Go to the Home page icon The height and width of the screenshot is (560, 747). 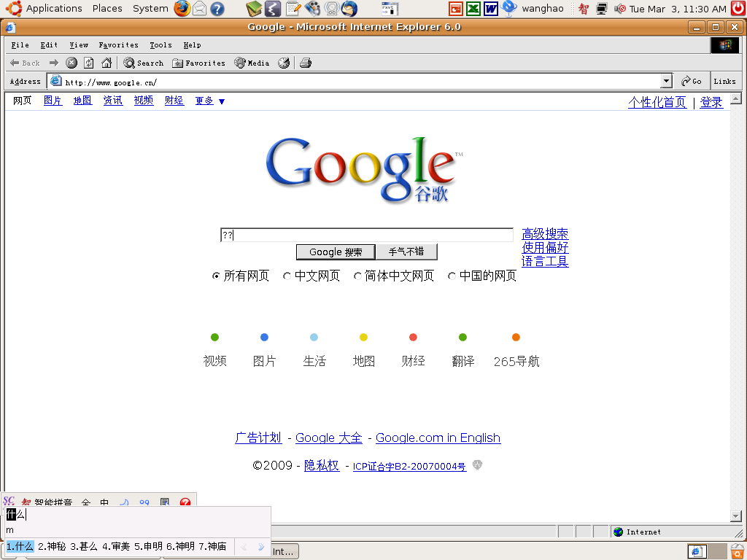(107, 63)
